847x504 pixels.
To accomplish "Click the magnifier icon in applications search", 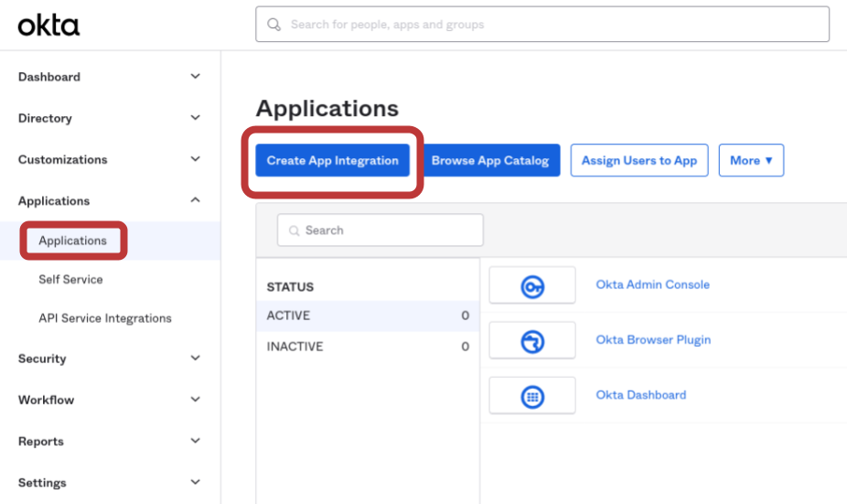I will (x=295, y=231).
